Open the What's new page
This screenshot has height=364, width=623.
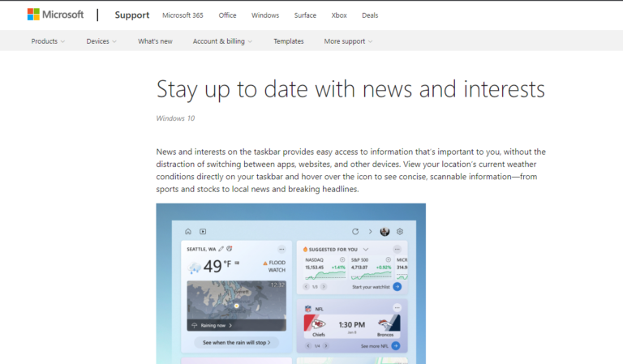point(155,41)
